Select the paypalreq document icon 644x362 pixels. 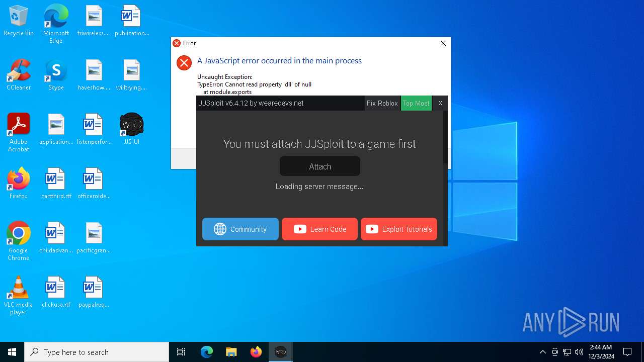coord(94,293)
